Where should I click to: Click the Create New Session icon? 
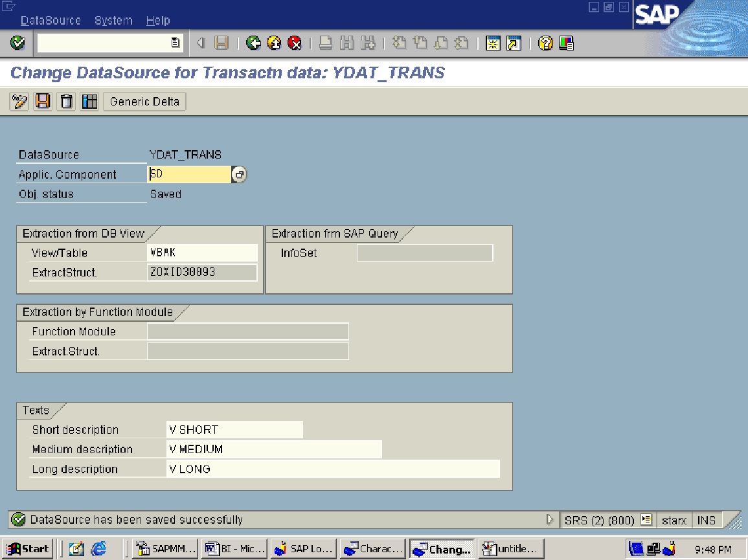493,43
